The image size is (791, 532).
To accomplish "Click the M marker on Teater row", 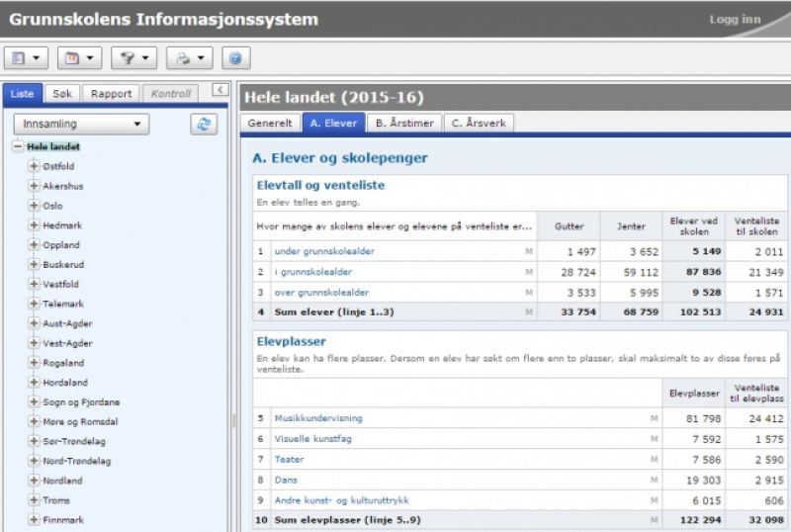I will coord(654,460).
